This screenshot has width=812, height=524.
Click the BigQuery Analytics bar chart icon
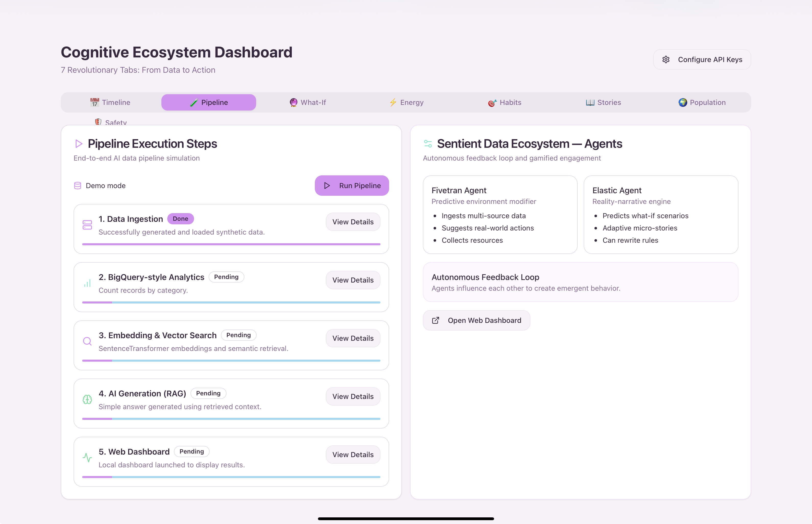(x=87, y=283)
